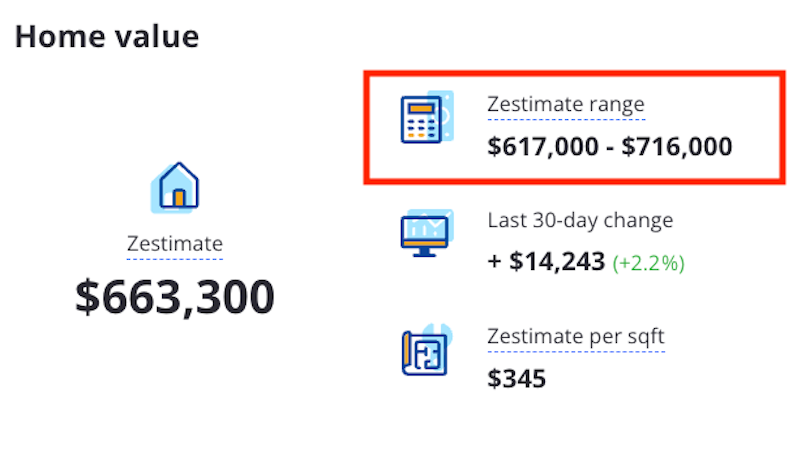Select the Last 30-day change label
This screenshot has height=466, width=810.
(x=580, y=220)
